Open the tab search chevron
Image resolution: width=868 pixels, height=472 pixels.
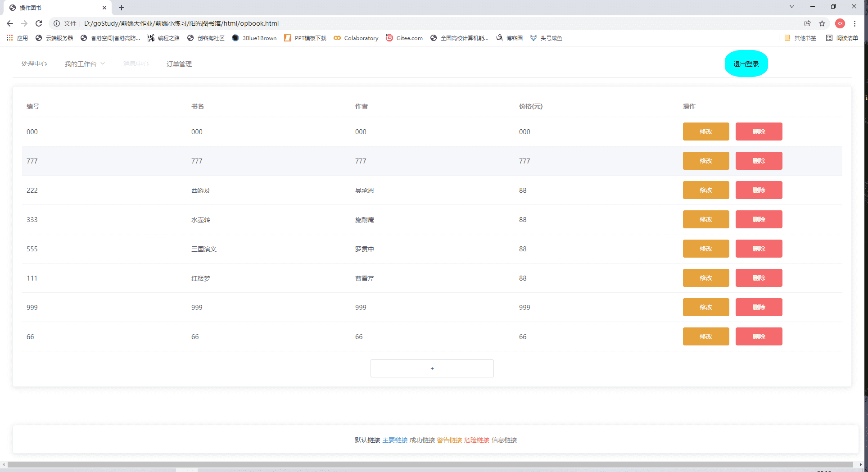click(x=792, y=7)
